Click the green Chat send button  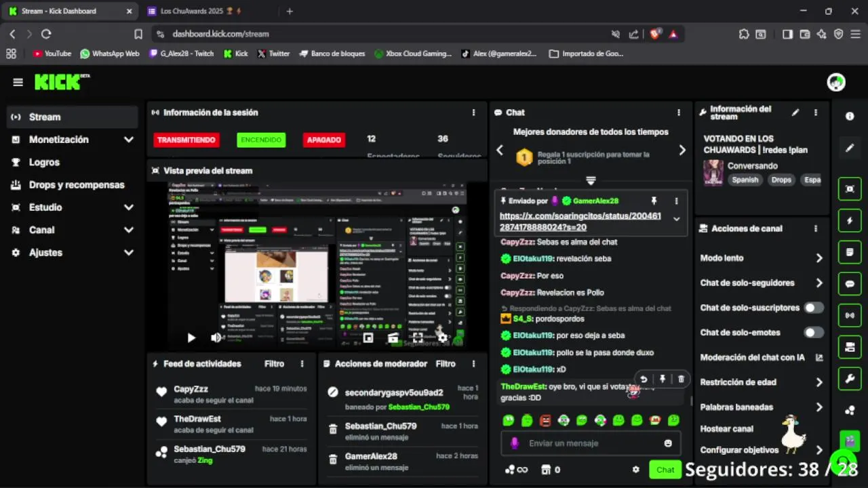[x=665, y=470]
